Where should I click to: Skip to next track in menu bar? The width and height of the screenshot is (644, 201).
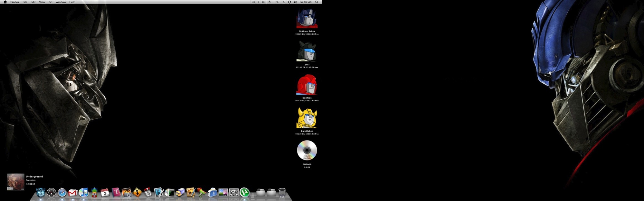tap(263, 2)
